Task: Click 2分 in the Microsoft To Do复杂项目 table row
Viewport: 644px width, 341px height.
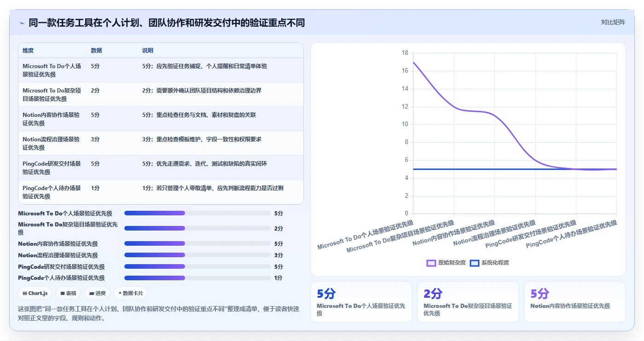Action: point(95,91)
